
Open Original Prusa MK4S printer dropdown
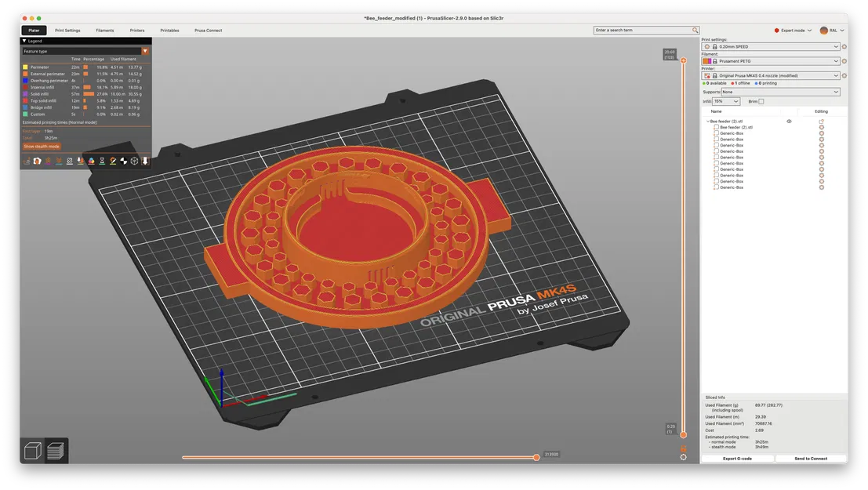tap(771, 75)
